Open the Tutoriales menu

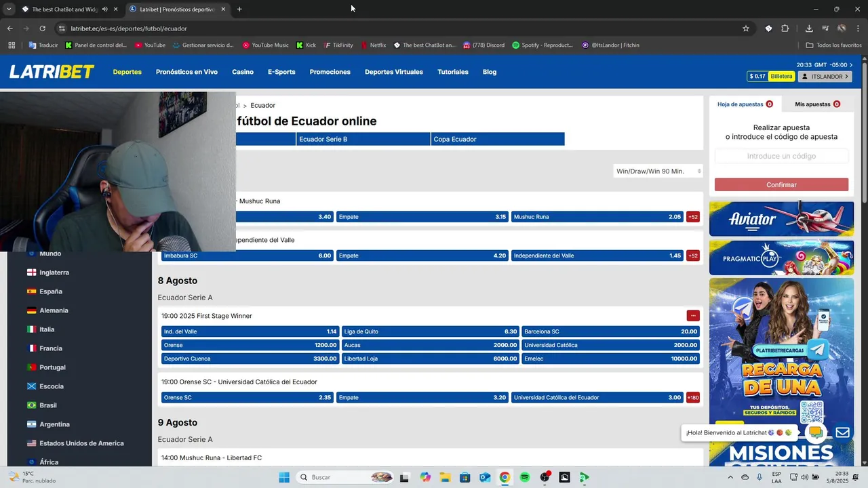point(453,72)
